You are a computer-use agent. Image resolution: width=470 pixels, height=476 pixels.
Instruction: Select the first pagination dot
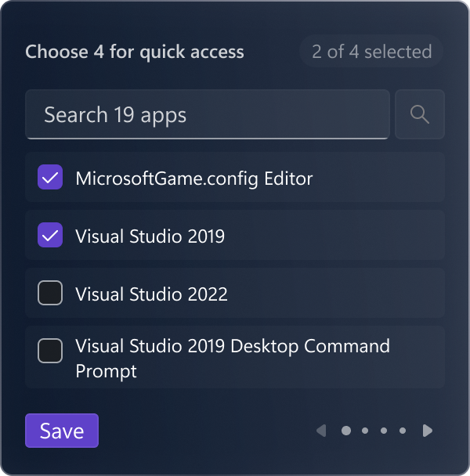(x=346, y=431)
